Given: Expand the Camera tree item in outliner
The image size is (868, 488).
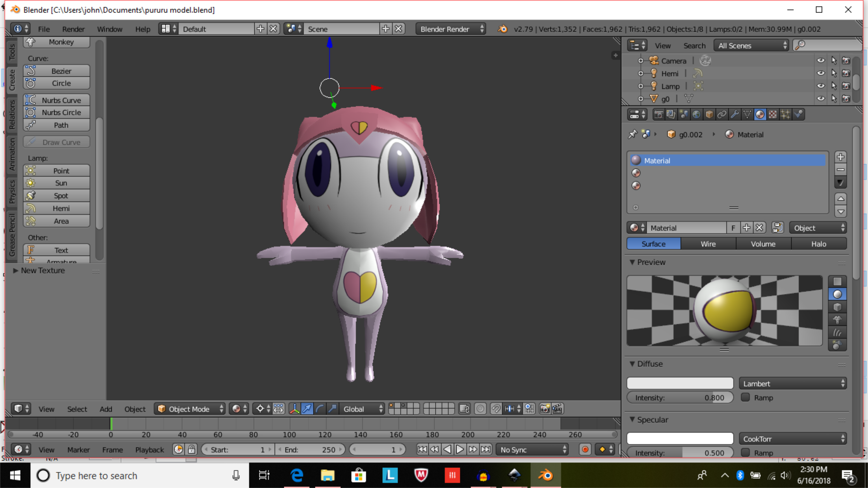Looking at the screenshot, I should 641,61.
